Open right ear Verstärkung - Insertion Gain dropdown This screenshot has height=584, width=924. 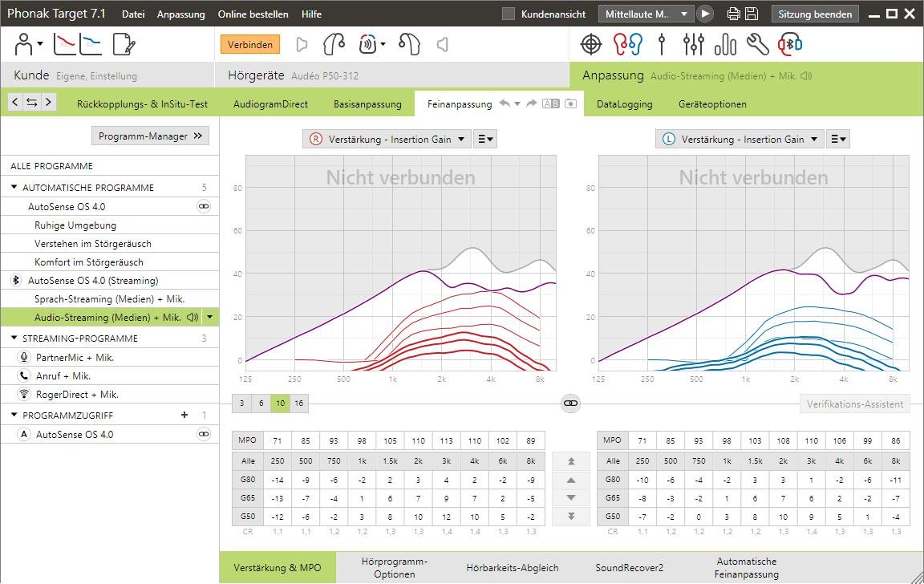tap(387, 139)
